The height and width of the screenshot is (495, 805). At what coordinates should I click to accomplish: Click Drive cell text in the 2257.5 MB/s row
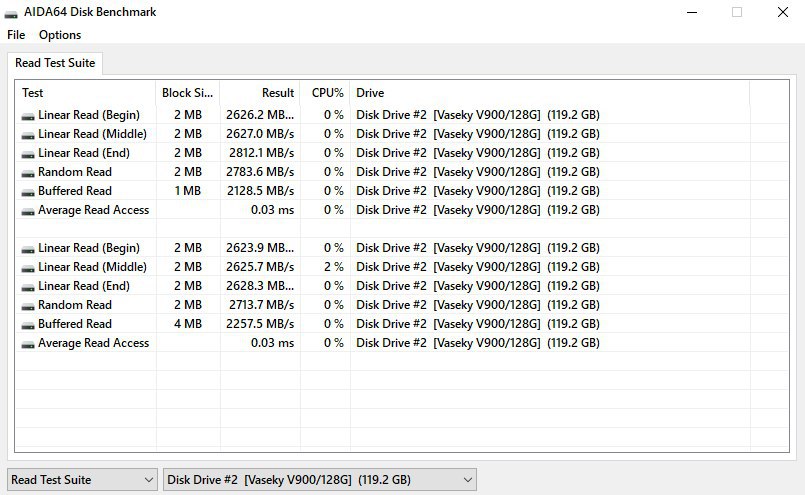pyautogui.click(x=478, y=323)
